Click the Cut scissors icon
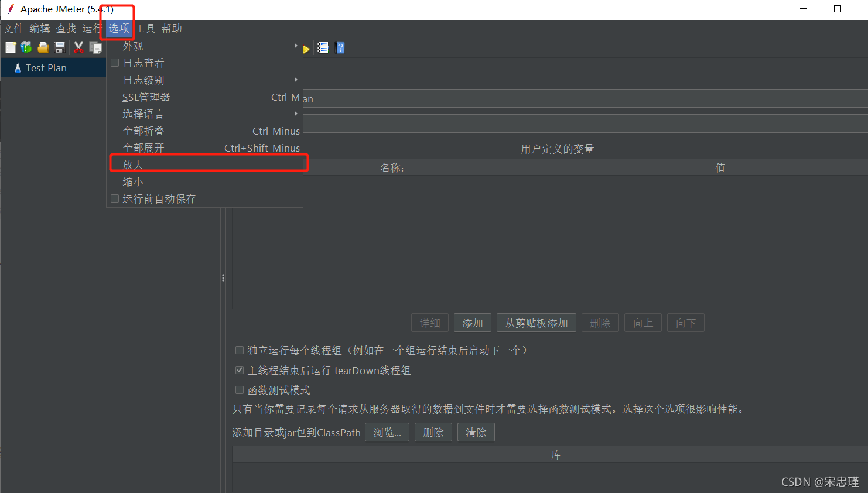The width and height of the screenshot is (868, 493). point(79,47)
